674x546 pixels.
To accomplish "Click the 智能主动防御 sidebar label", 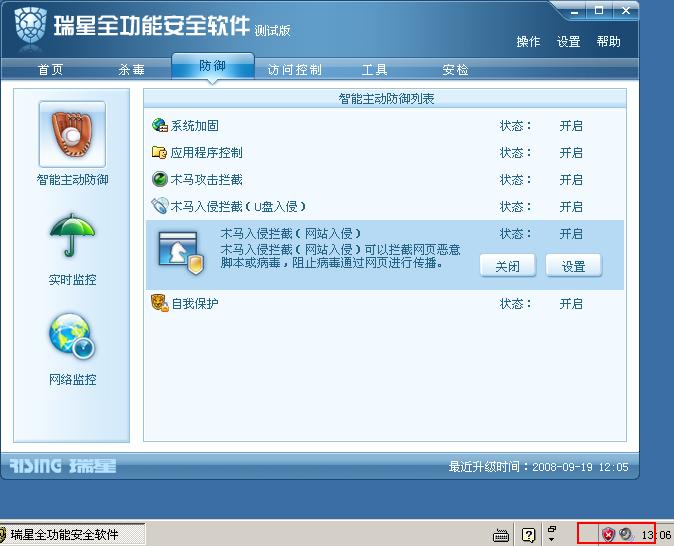I will click(72, 179).
